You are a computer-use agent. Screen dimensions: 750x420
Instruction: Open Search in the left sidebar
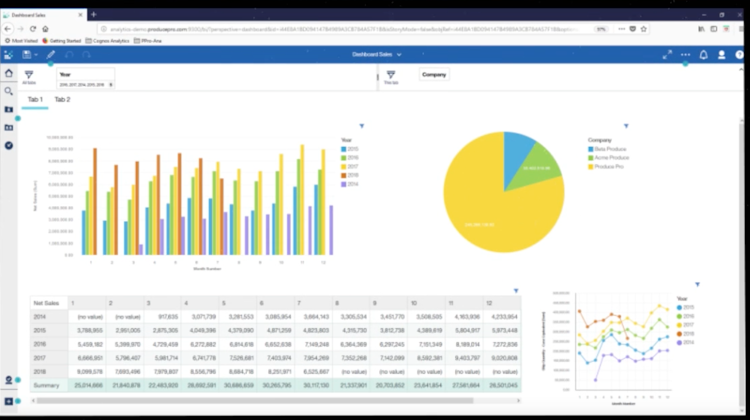tap(9, 91)
